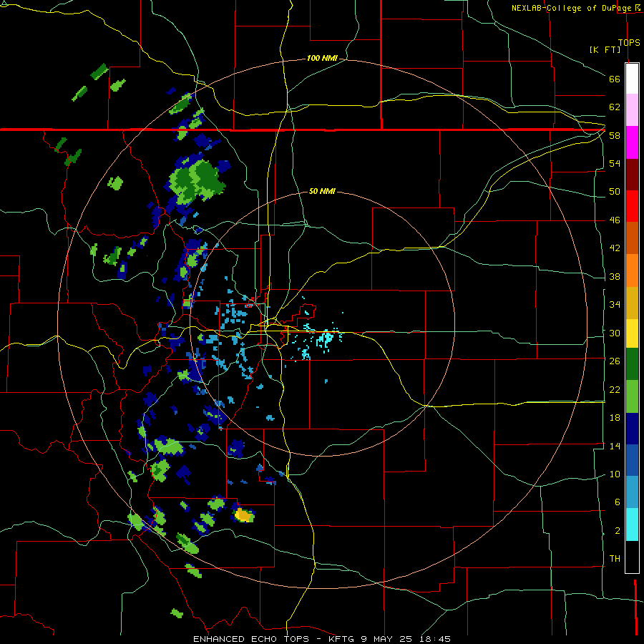Image resolution: width=644 pixels, height=644 pixels.
Task: Click the medium blue legend swatch
Action: 632,460
